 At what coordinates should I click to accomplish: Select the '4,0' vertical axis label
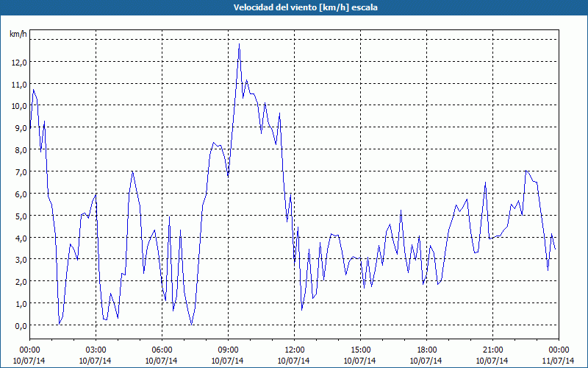21,238
